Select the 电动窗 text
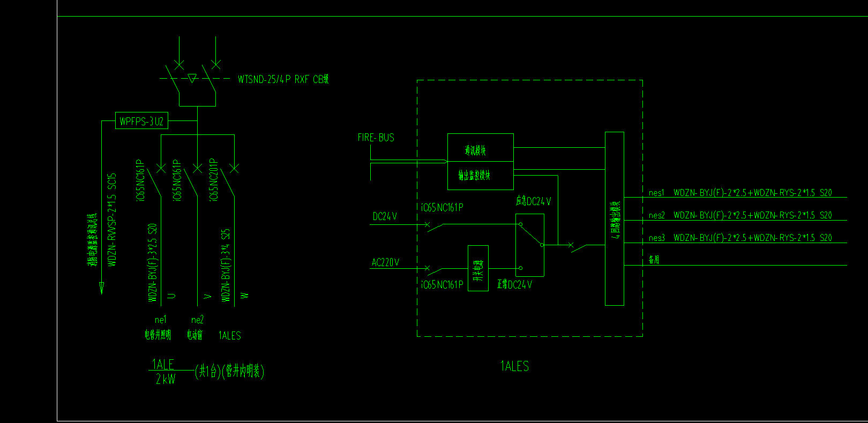The width and height of the screenshot is (868, 423). 194,335
